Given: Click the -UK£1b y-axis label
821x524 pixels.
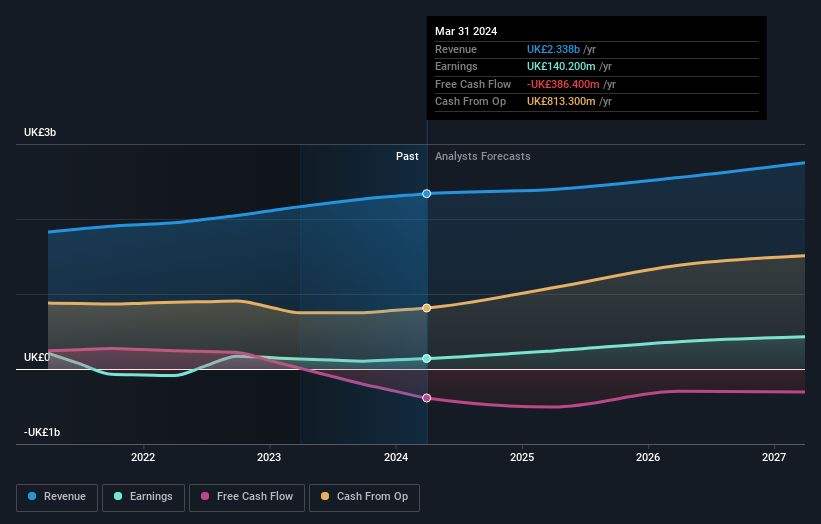Looking at the screenshot, I should (42, 432).
